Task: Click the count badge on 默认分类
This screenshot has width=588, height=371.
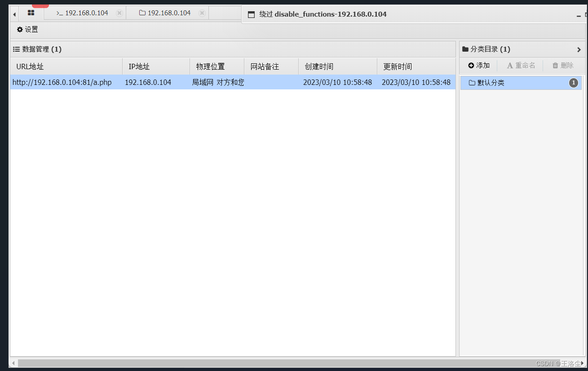Action: [x=574, y=83]
